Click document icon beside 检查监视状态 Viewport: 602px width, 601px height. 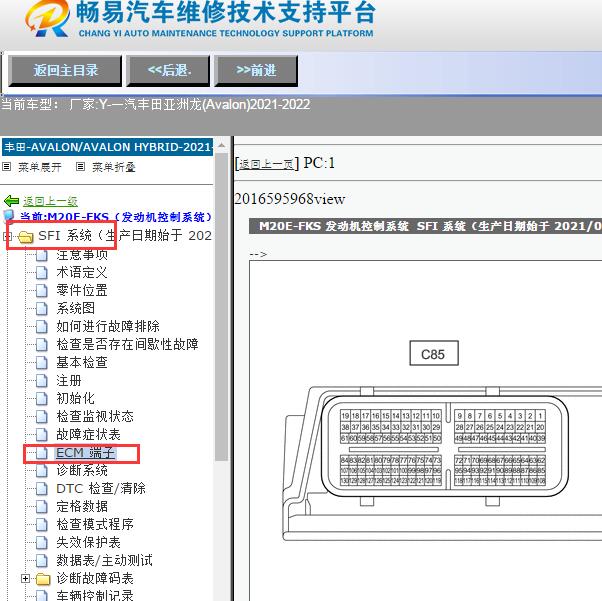tap(41, 417)
